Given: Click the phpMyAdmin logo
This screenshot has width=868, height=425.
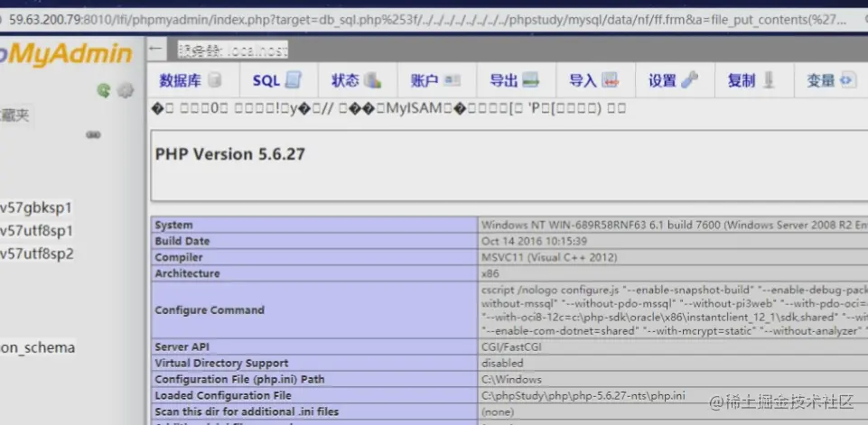Looking at the screenshot, I should click(65, 55).
